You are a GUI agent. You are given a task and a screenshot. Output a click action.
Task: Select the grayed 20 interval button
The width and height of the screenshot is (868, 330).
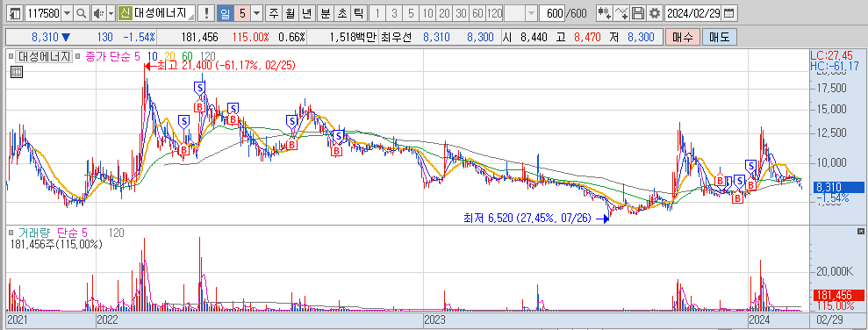tap(443, 13)
